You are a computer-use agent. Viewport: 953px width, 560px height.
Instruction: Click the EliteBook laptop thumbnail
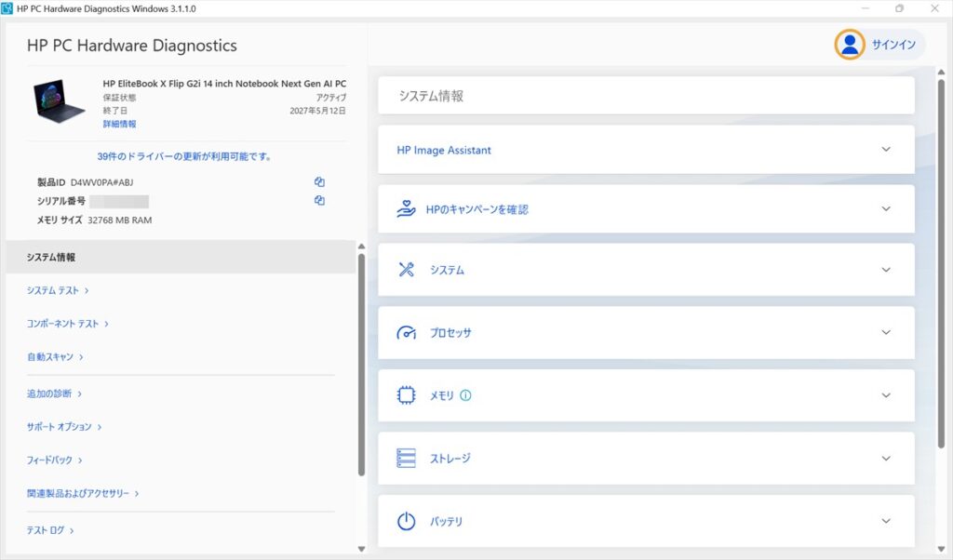pyautogui.click(x=59, y=100)
